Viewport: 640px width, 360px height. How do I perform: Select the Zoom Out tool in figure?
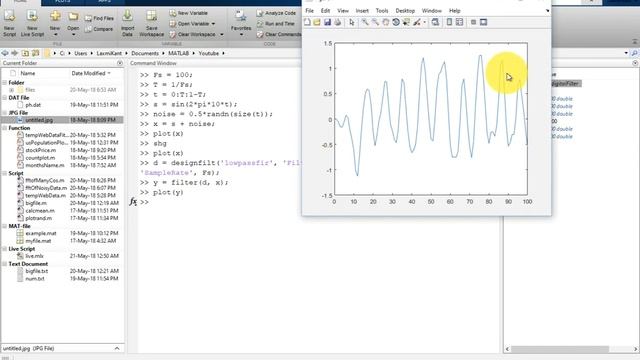pyautogui.click(x=375, y=22)
